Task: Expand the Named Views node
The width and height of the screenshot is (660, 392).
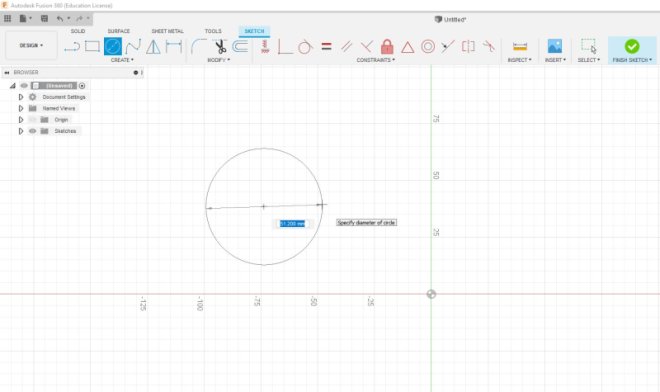Action: pos(21,108)
